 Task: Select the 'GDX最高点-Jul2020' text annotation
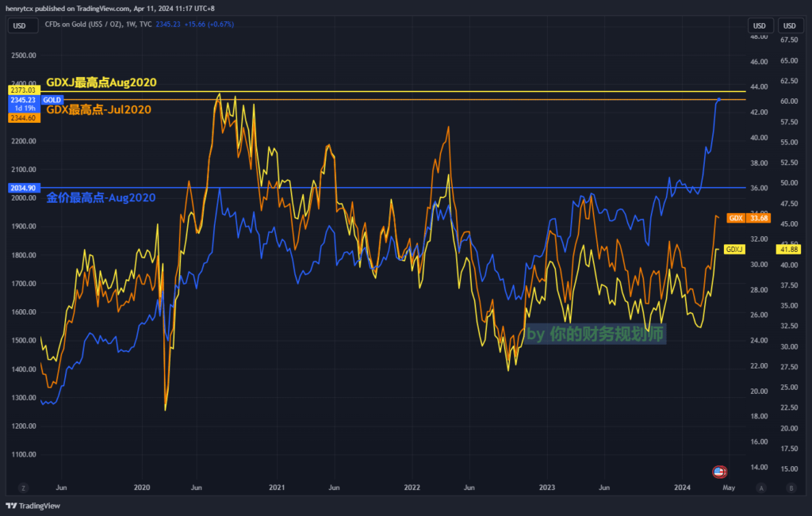(99, 109)
